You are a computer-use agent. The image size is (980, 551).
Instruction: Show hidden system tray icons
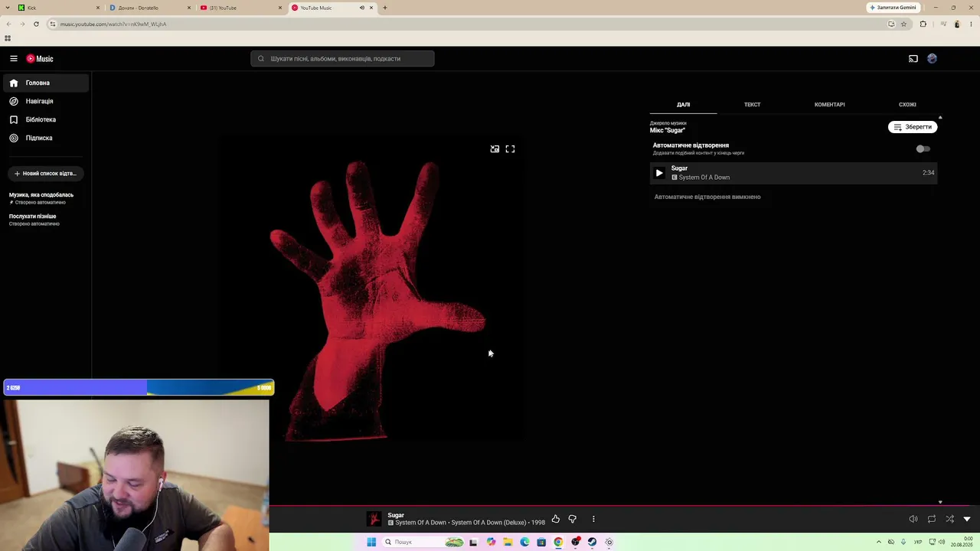coord(878,542)
